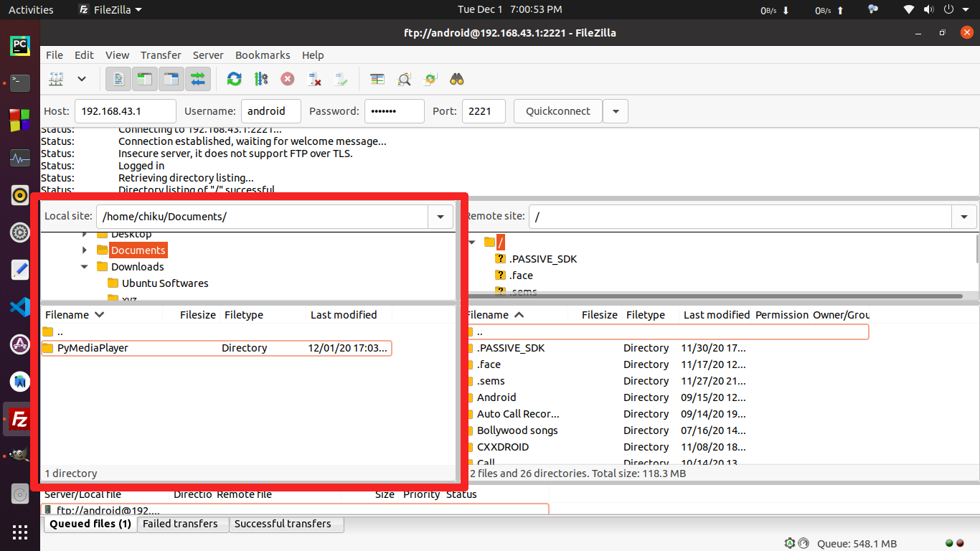Select Documents folder in local tree

(138, 250)
